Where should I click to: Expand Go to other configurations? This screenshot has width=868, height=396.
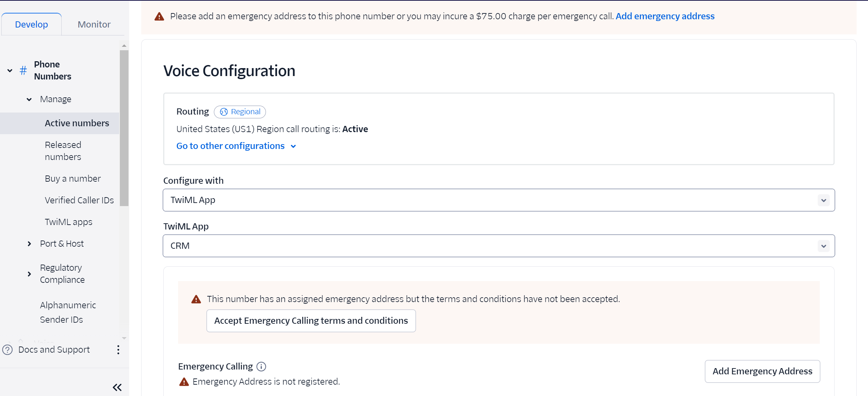pos(236,146)
